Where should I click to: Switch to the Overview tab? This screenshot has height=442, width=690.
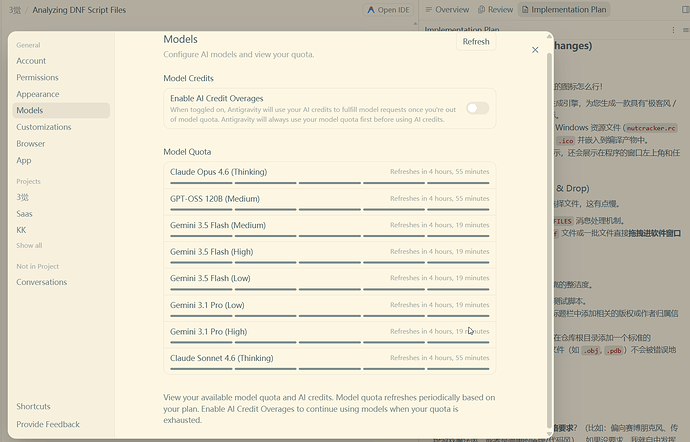[x=447, y=9]
